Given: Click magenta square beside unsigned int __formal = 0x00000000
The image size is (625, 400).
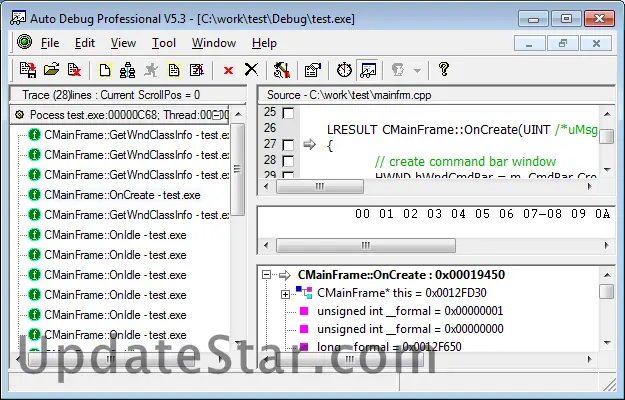Looking at the screenshot, I should [x=304, y=329].
